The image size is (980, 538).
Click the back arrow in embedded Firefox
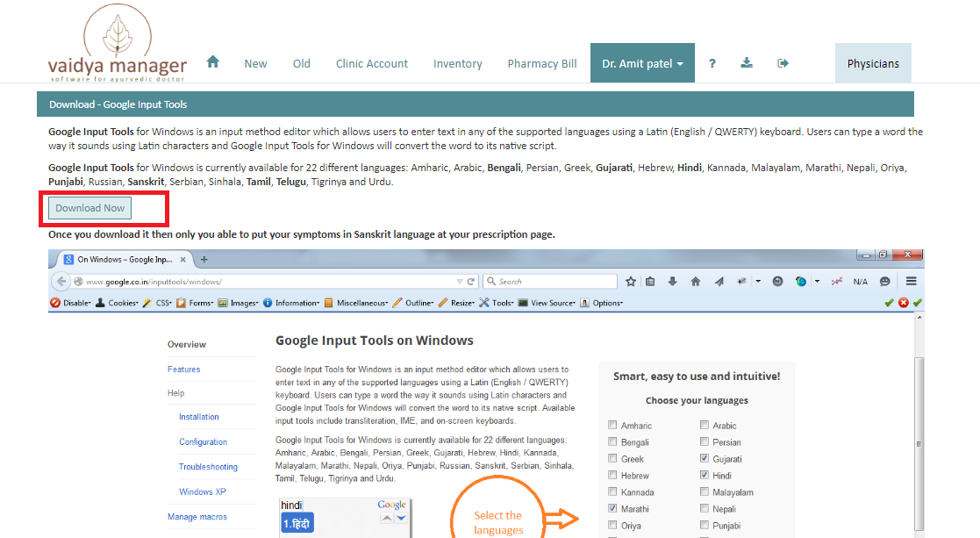point(61,281)
